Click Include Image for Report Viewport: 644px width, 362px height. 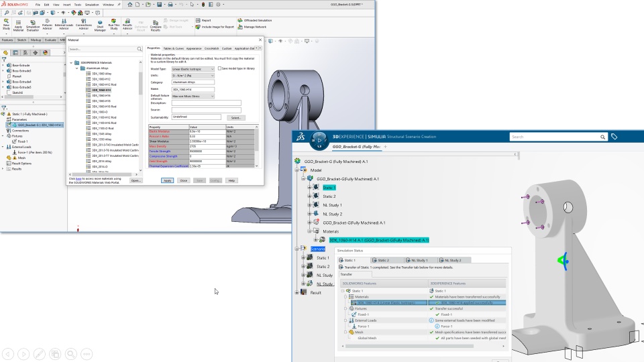pyautogui.click(x=215, y=27)
